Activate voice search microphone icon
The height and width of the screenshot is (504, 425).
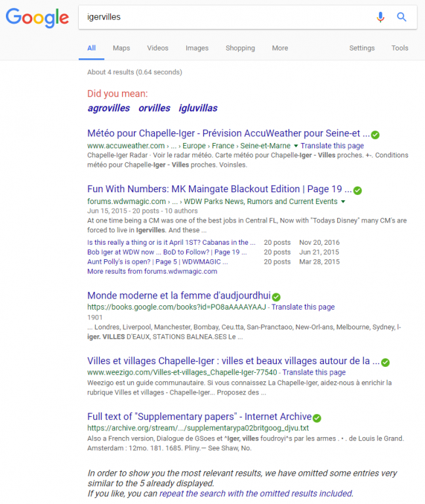pyautogui.click(x=380, y=16)
